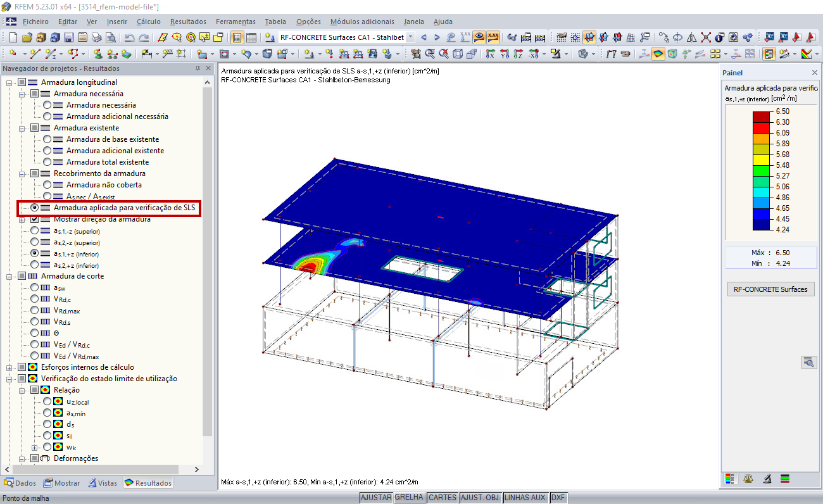The width and height of the screenshot is (823, 504).
Task: Click the New file icon in toolbar
Action: tap(12, 37)
